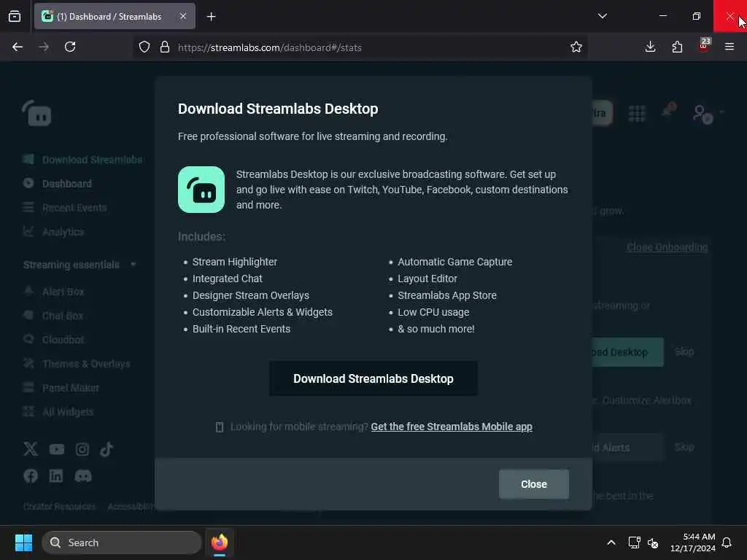Open the Firefox hamburger application menu

coord(729,47)
